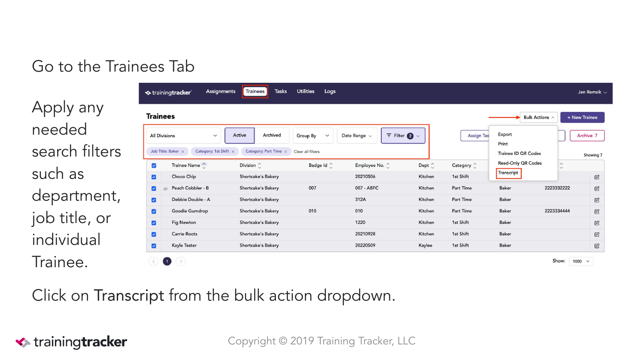Open edit icon for Choco Chip row
This screenshot has width=644, height=362.
(x=597, y=177)
